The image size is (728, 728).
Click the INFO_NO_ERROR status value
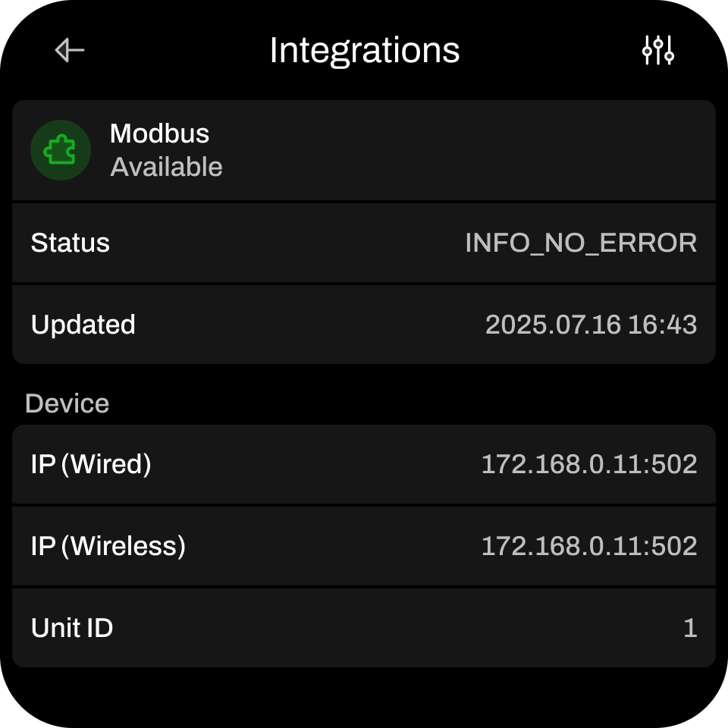pyautogui.click(x=581, y=243)
